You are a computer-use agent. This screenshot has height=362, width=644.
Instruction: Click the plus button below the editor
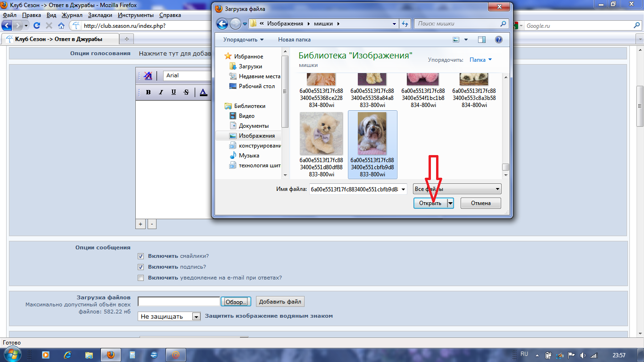(140, 224)
